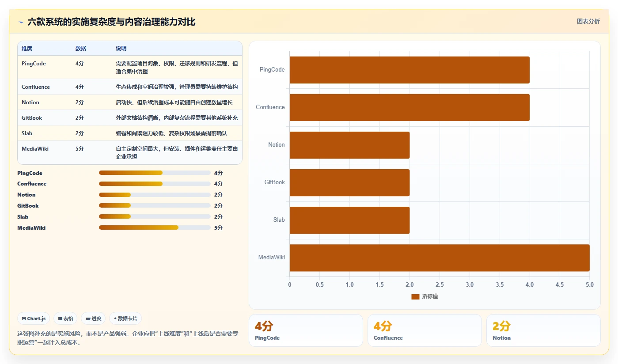
Task: Click the 编辑和阅读阻力较低 description text
Action: coord(171,133)
